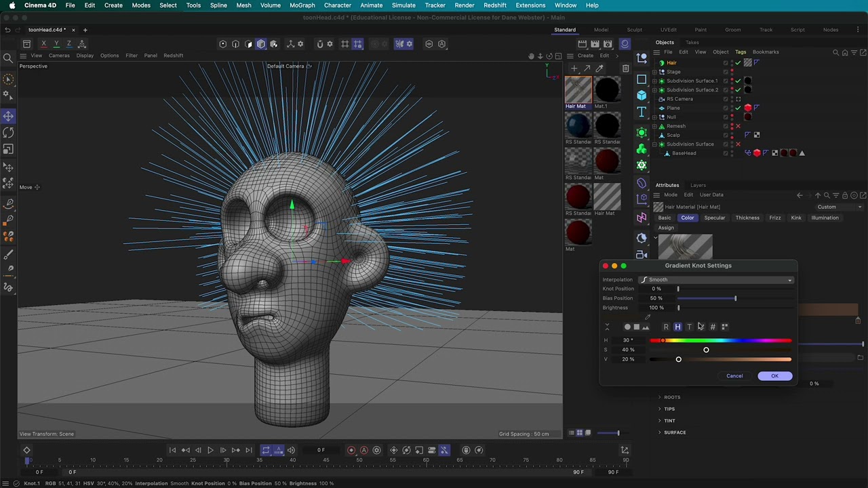This screenshot has width=868, height=488.
Task: Switch color picker to RGB mode
Action: [666, 327]
